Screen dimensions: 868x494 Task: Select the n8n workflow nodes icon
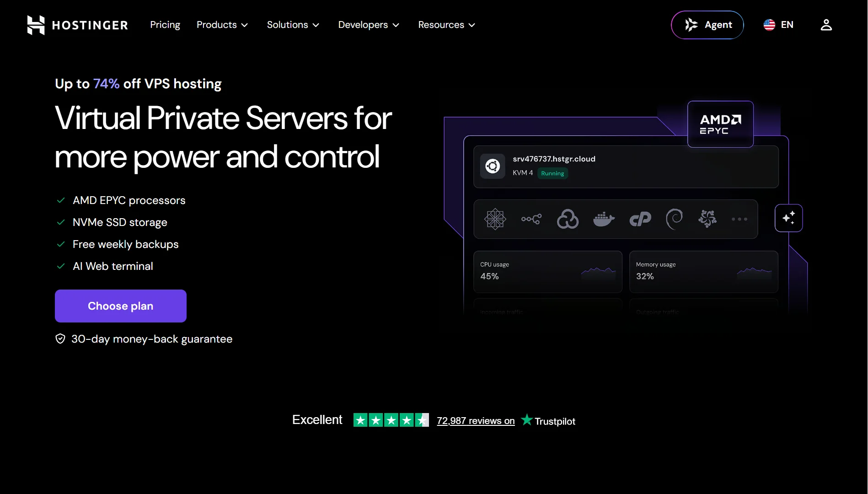(531, 219)
